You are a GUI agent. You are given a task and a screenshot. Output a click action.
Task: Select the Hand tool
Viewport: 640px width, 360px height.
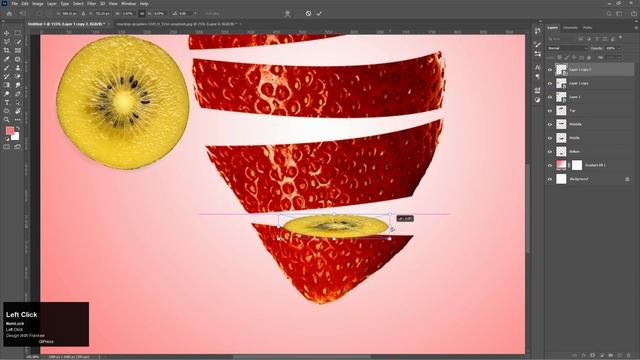(18, 111)
